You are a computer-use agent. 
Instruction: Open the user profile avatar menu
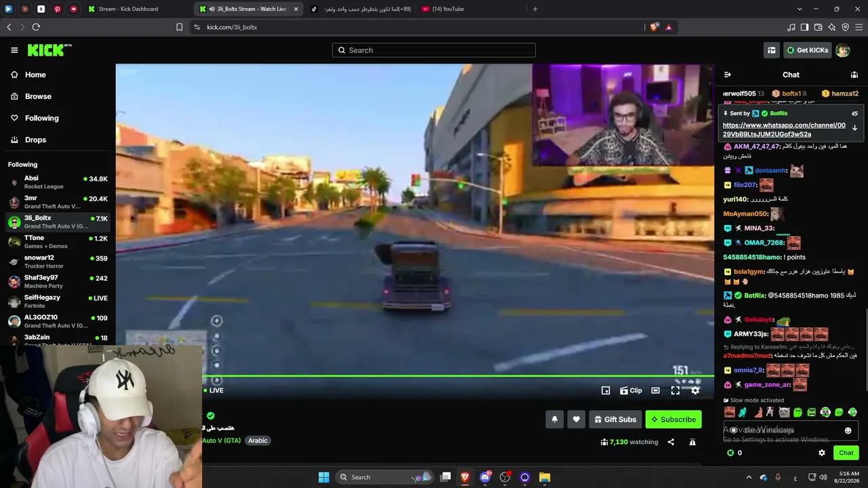[x=842, y=50]
